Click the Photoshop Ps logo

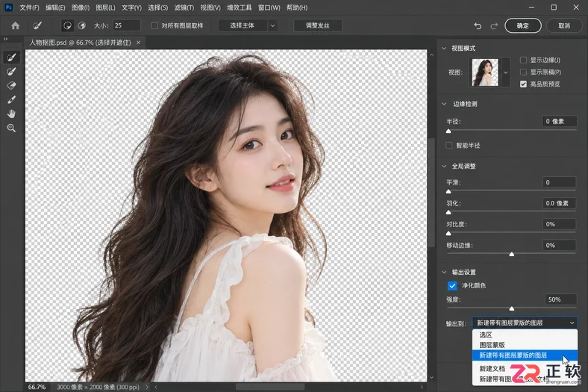(x=8, y=7)
